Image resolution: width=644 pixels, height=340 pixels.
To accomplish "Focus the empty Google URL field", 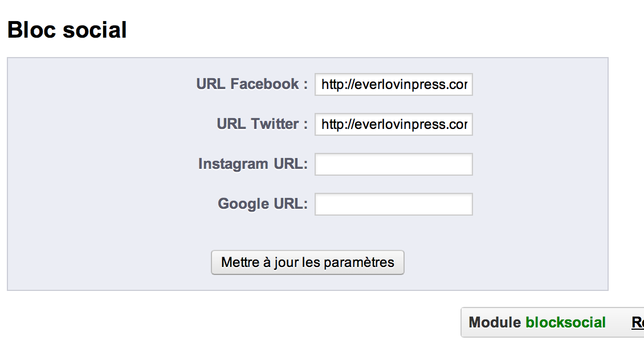I will point(393,205).
